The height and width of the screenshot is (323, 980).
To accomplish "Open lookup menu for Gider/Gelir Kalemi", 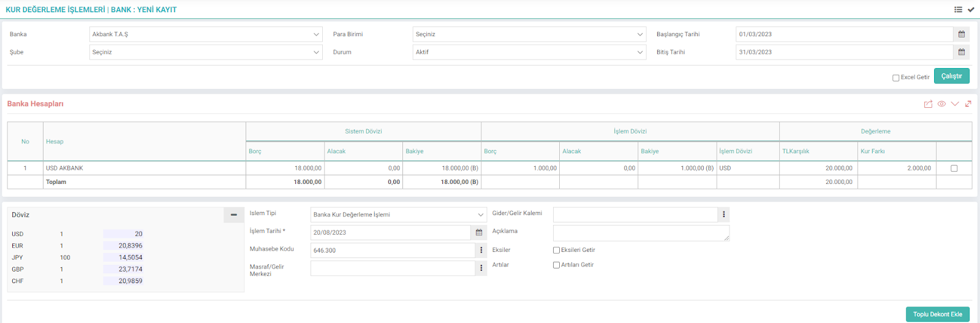I will 724,215.
